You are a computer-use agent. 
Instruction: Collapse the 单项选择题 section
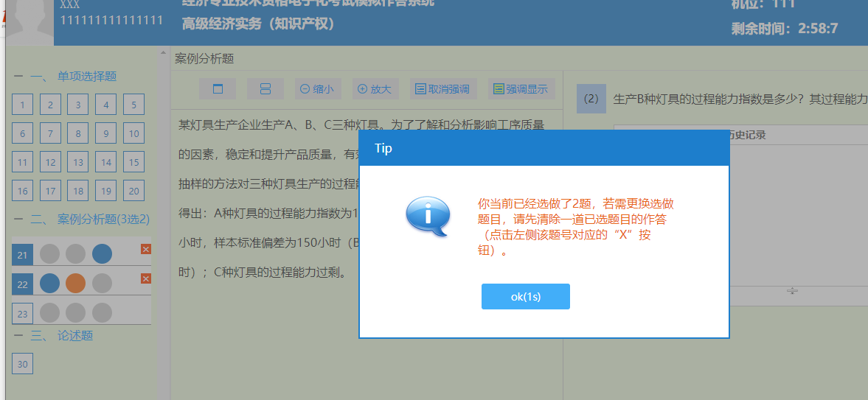(18, 77)
